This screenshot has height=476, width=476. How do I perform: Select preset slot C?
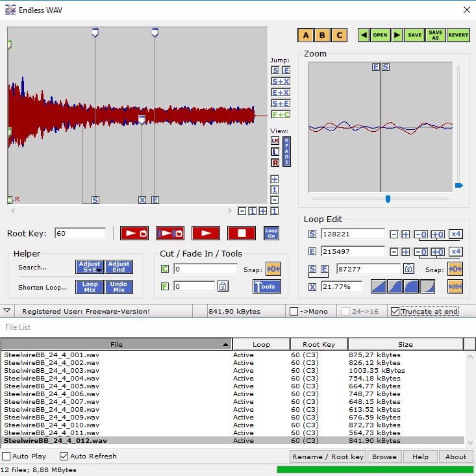point(340,35)
